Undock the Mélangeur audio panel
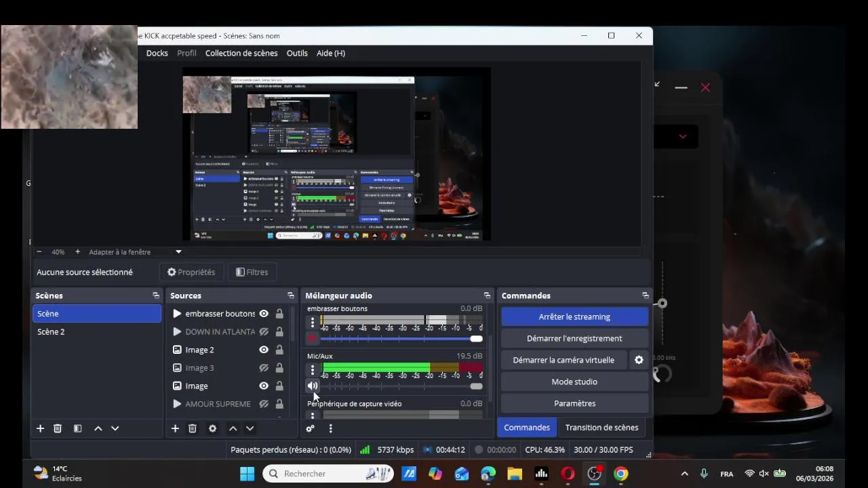The width and height of the screenshot is (868, 488). click(487, 296)
